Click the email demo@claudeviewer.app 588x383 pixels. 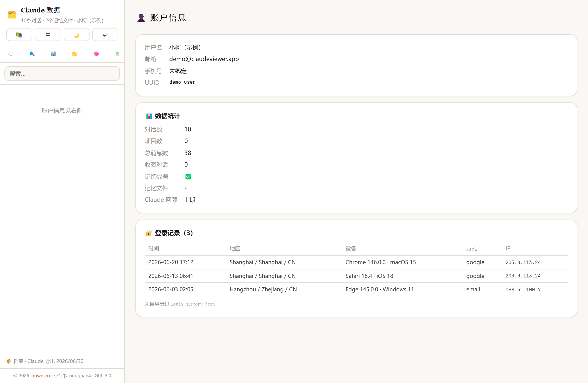point(204,59)
